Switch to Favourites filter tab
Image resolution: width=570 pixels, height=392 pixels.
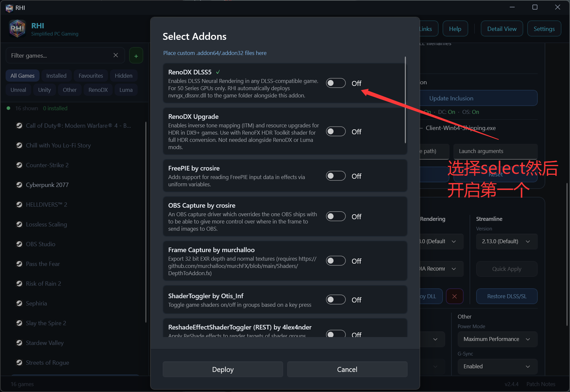(91, 76)
